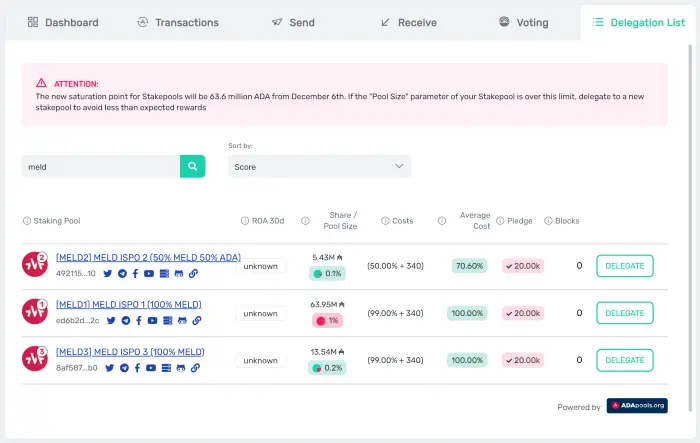Open MELD3 pool Facebook icon
The width and height of the screenshot is (700, 443).
138,368
